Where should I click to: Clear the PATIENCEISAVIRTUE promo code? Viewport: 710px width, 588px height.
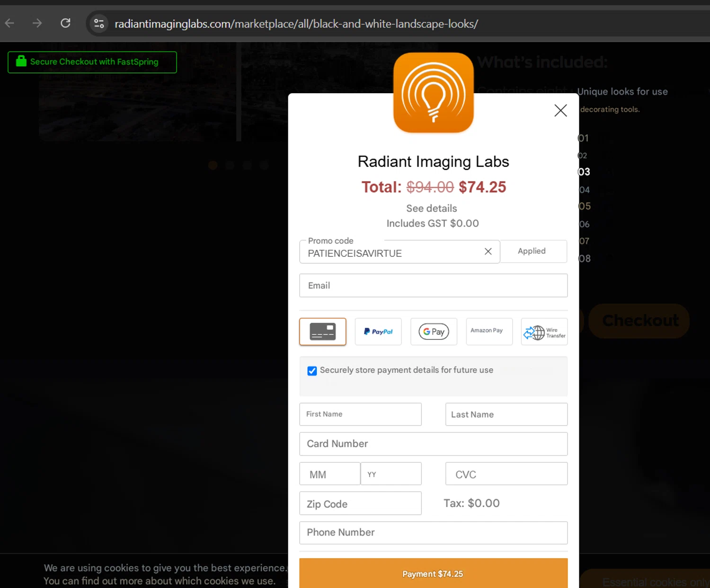point(488,252)
